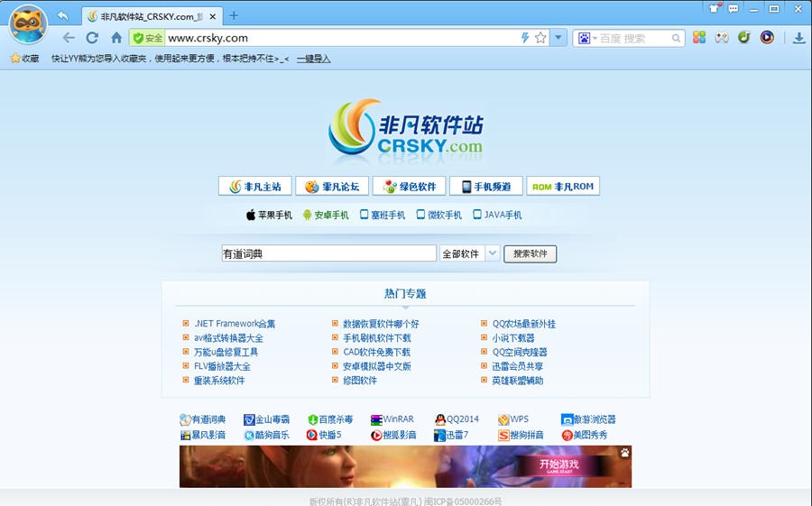Open QQ2014 software shortcut
The width and height of the screenshot is (812, 506).
point(457,419)
